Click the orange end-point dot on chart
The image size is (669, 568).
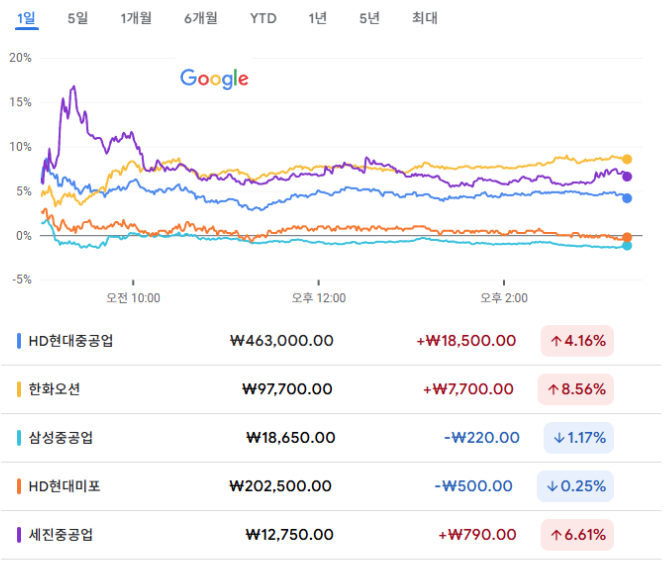pos(627,237)
